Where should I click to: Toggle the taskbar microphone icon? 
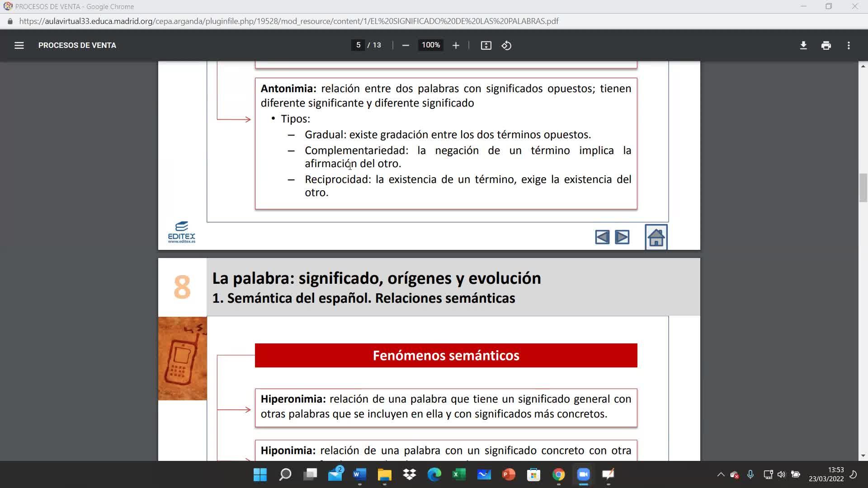tap(750, 474)
